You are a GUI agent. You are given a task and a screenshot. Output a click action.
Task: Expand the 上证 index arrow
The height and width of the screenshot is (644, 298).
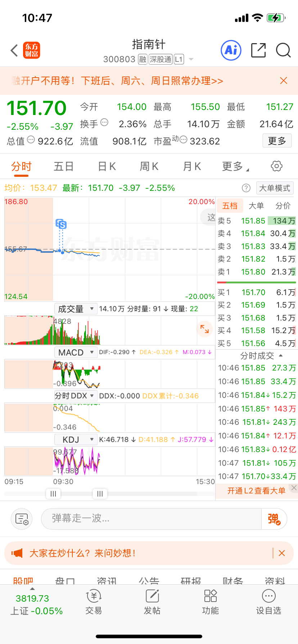pyautogui.click(x=32, y=589)
